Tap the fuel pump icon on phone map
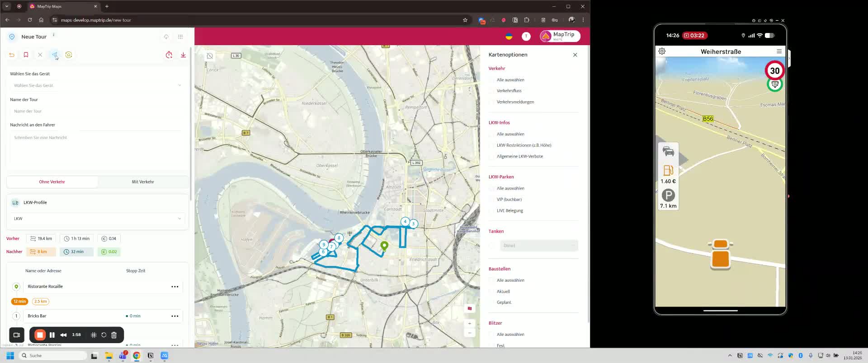Screen dimensions: 868x363 [x=668, y=170]
